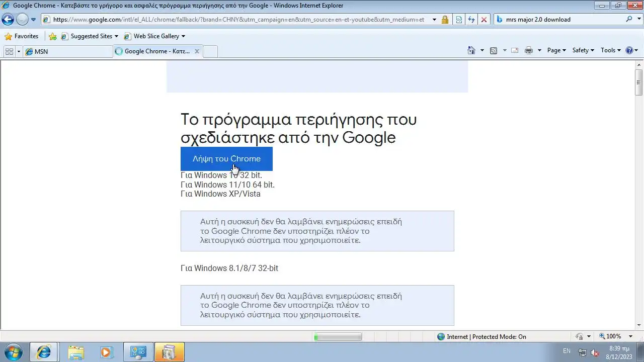This screenshot has height=362, width=644.
Task: Click the Internet Explorer taskbar icon
Action: (44, 352)
